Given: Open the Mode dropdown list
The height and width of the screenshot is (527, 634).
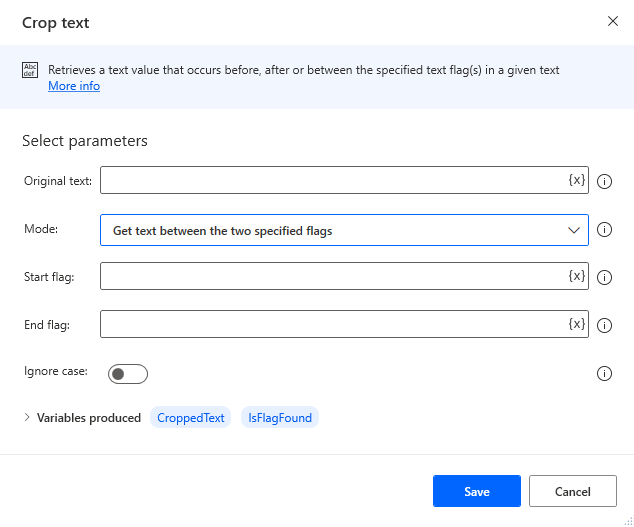Looking at the screenshot, I should pyautogui.click(x=344, y=230).
